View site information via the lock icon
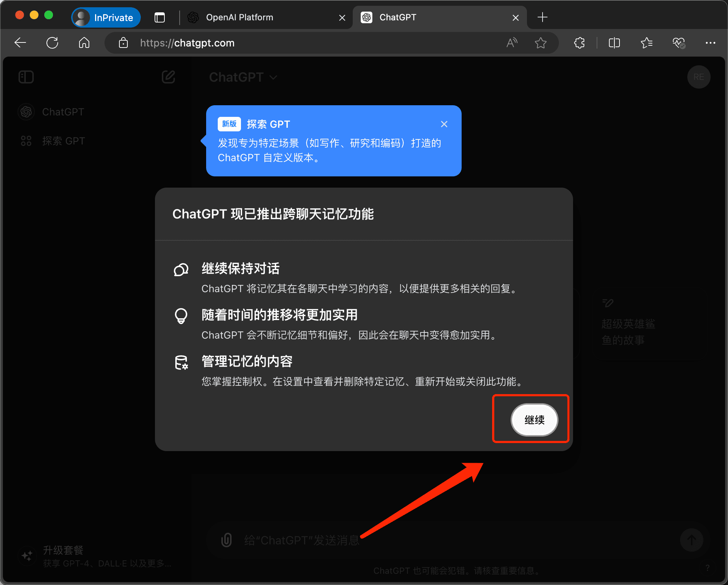Image resolution: width=728 pixels, height=585 pixels. (x=123, y=43)
